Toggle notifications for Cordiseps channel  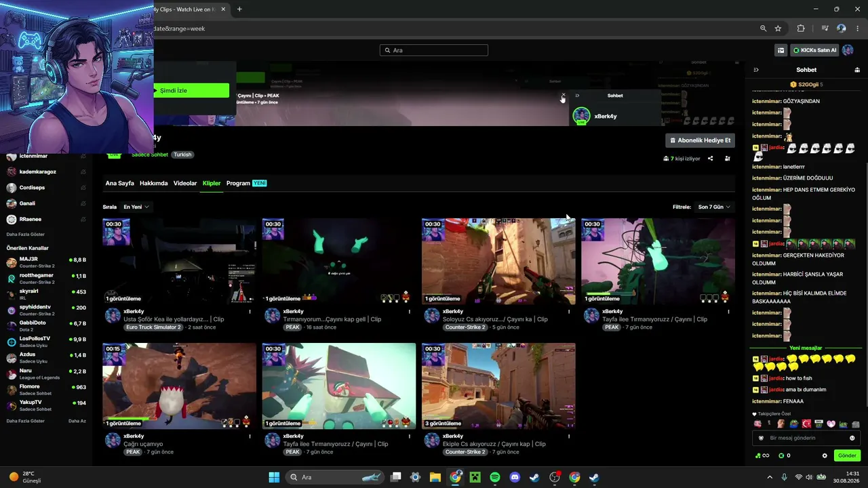(83, 188)
